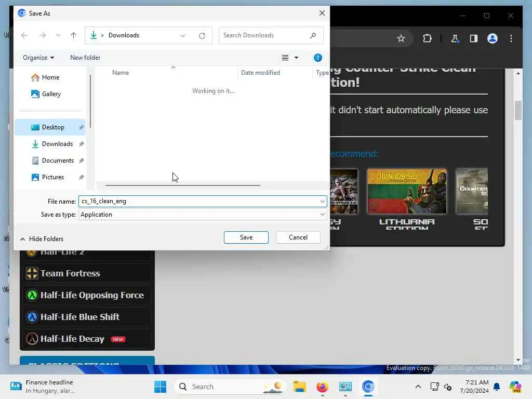
Task: Open Chrome three-dot menu
Action: point(511,38)
